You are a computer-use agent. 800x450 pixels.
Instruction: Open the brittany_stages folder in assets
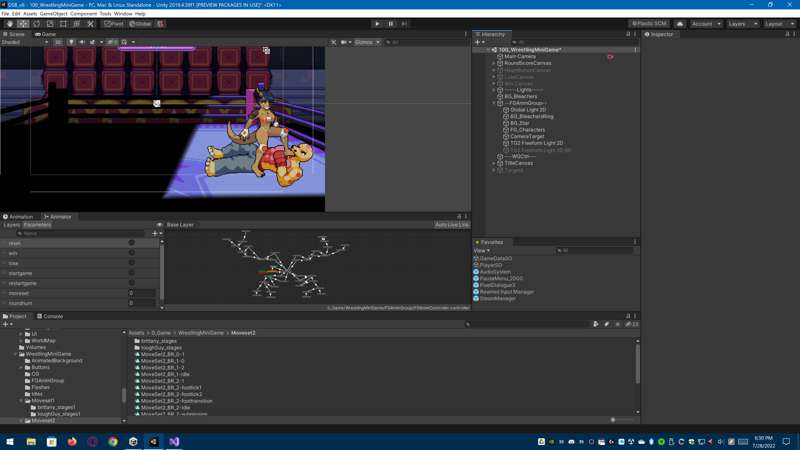point(159,341)
